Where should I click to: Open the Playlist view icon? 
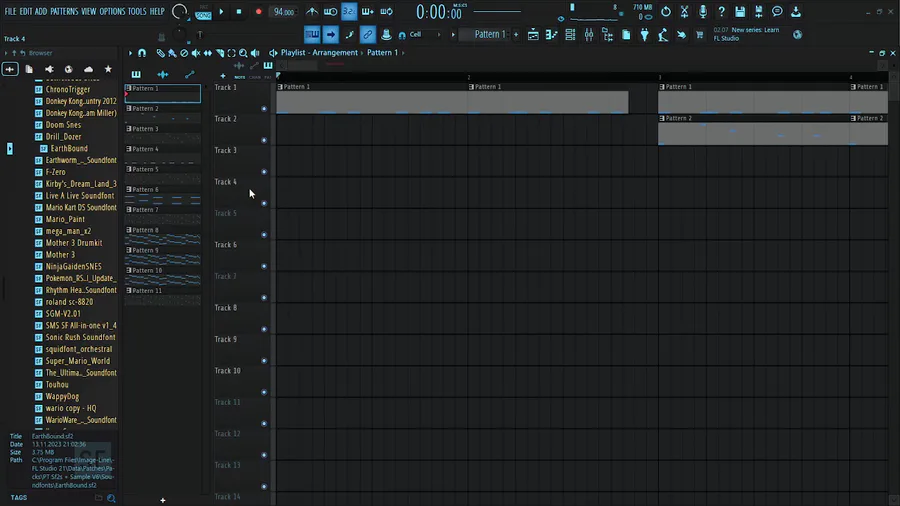(533, 35)
